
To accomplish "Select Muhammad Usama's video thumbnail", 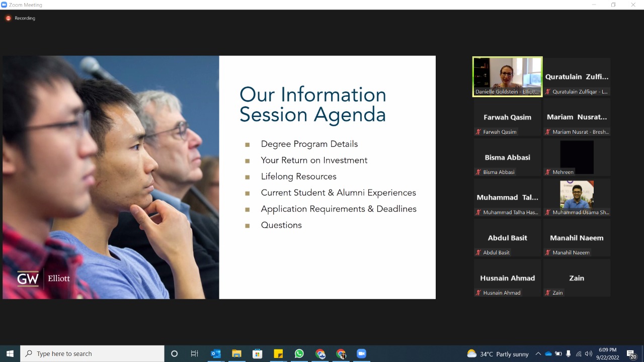I will 577,197.
